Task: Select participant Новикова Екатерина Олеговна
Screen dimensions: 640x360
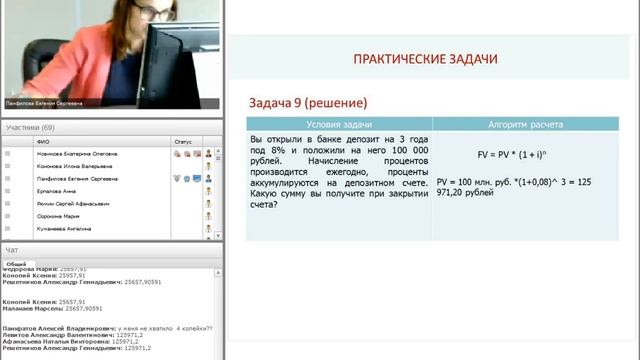Action: 77,154
